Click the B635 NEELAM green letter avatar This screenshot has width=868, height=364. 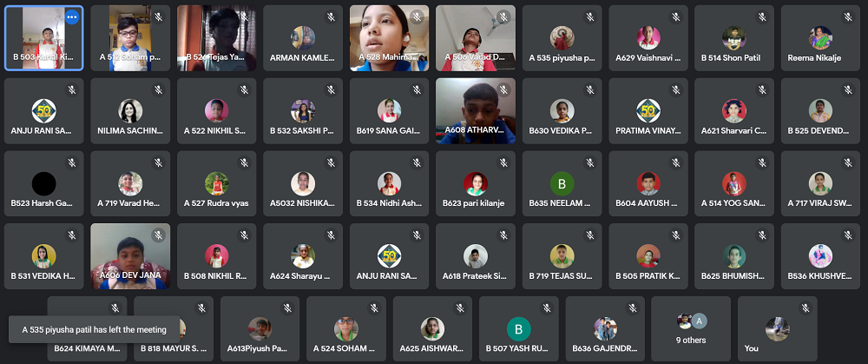point(562,184)
